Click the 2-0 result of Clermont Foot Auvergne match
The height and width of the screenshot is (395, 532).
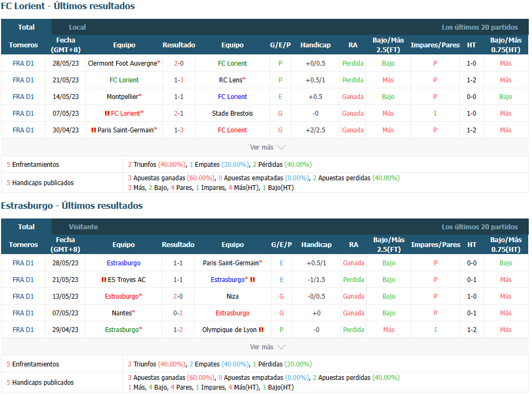pos(179,64)
